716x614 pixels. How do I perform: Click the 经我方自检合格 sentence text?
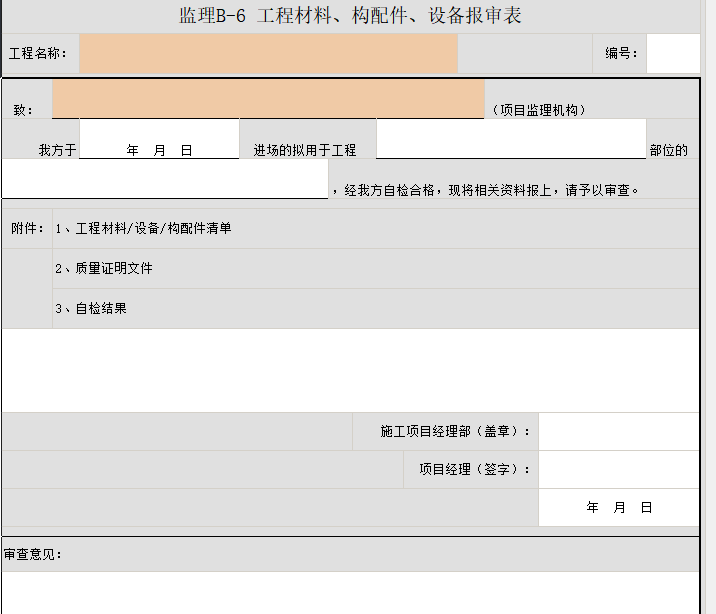[x=485, y=190]
